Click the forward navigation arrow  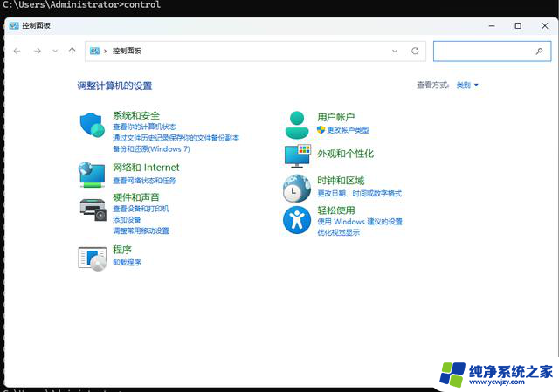pos(37,51)
